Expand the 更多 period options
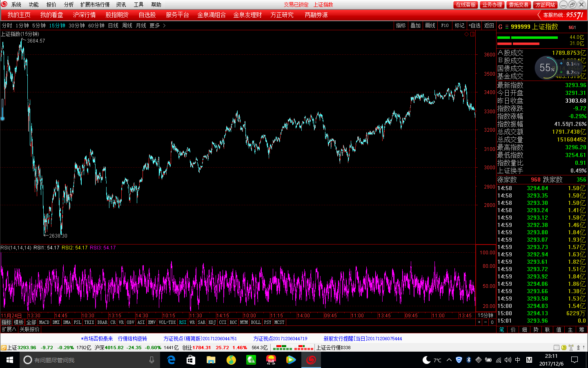Viewport: 588px width, 368px height. click(x=157, y=25)
